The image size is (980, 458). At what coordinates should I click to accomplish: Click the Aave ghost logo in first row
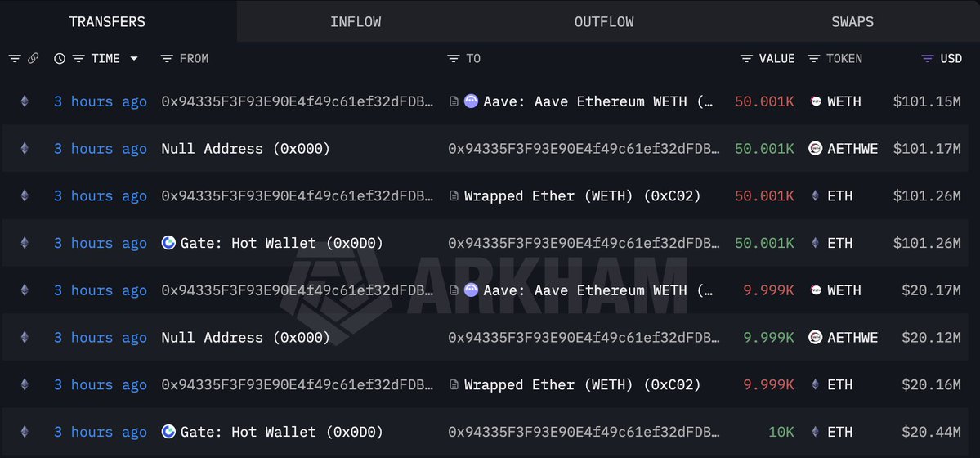[x=471, y=101]
